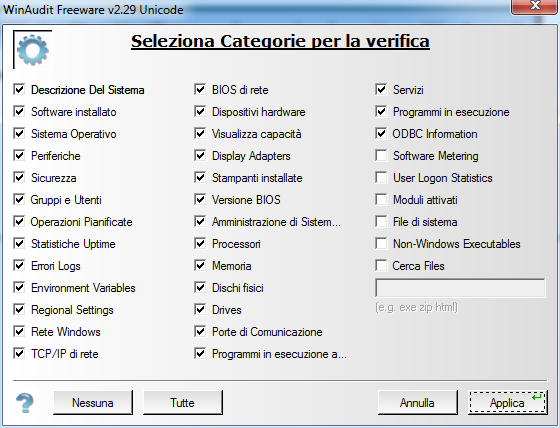This screenshot has height=428, width=560.
Task: Uncheck the Software installato checkbox
Action: point(19,111)
